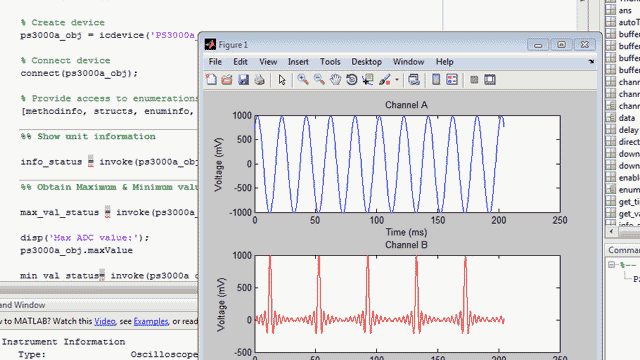Open a file using the folder icon
Viewport: 640px width, 360px height.
tap(227, 80)
